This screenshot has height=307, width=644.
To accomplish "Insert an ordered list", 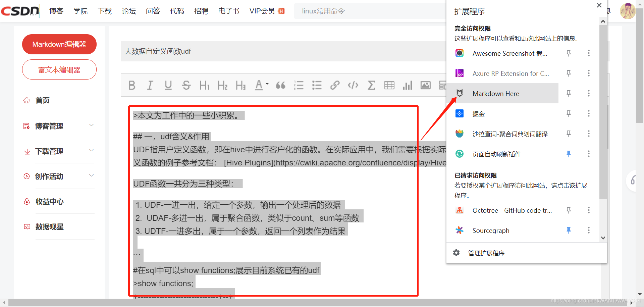I will 299,85.
